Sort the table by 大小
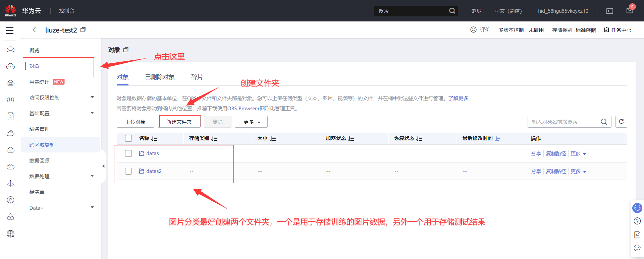 coord(273,139)
